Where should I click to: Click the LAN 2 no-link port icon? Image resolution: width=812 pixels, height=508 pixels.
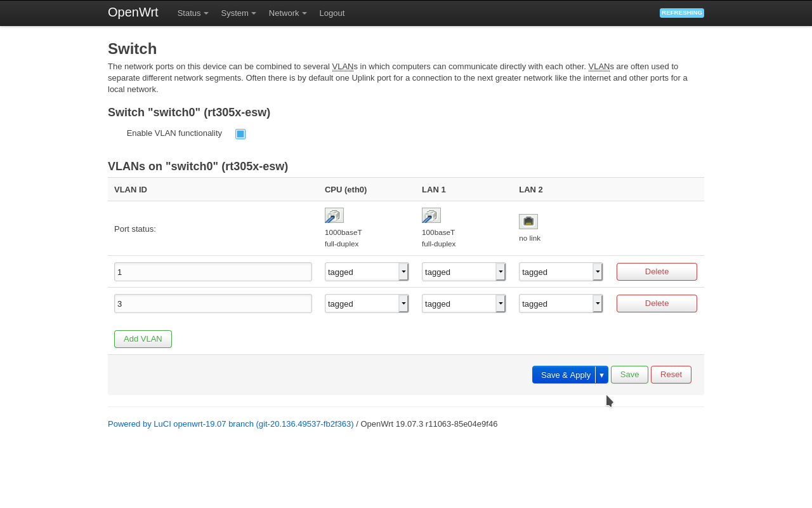pos(528,222)
